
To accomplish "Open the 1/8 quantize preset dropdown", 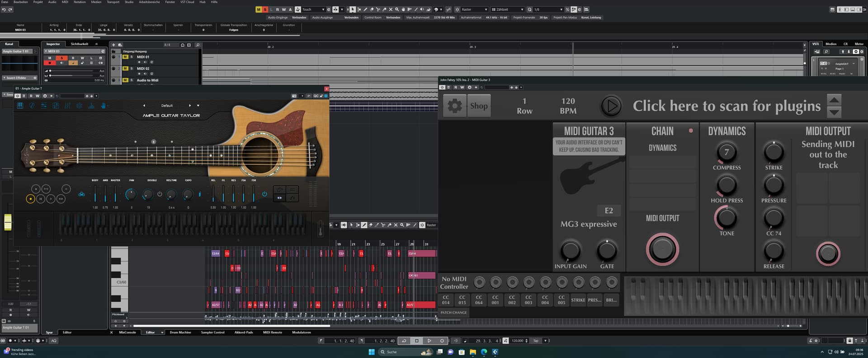I will coord(548,10).
